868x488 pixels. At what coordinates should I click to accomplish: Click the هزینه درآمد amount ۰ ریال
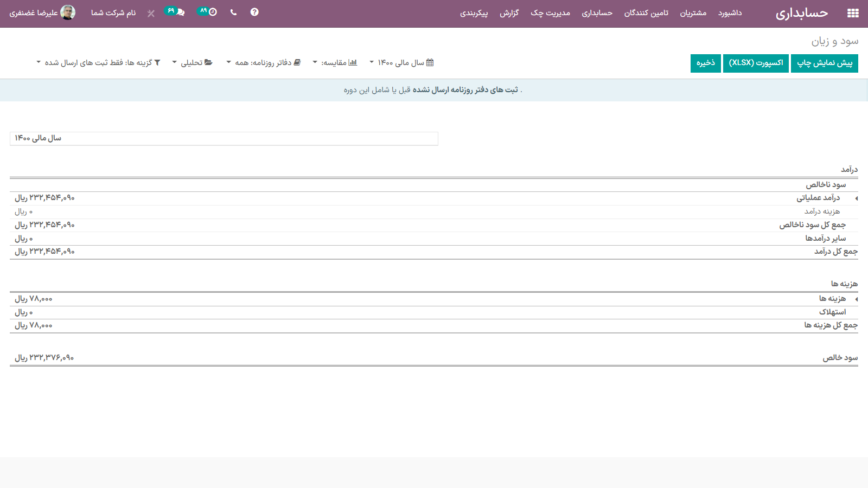pos(24,211)
